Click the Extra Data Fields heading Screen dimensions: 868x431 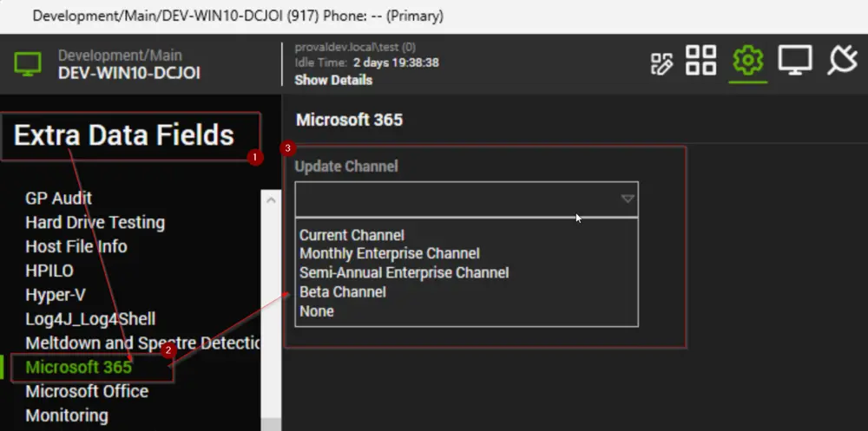[x=124, y=135]
